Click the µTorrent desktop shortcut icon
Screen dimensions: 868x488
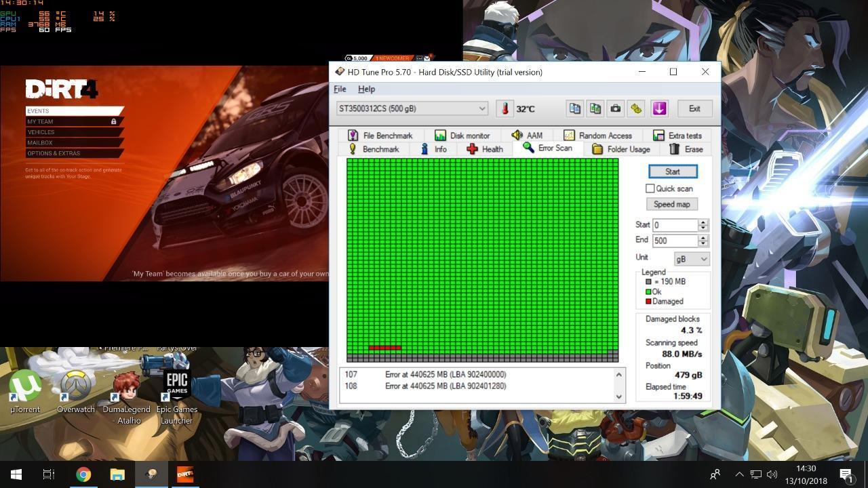coord(25,392)
